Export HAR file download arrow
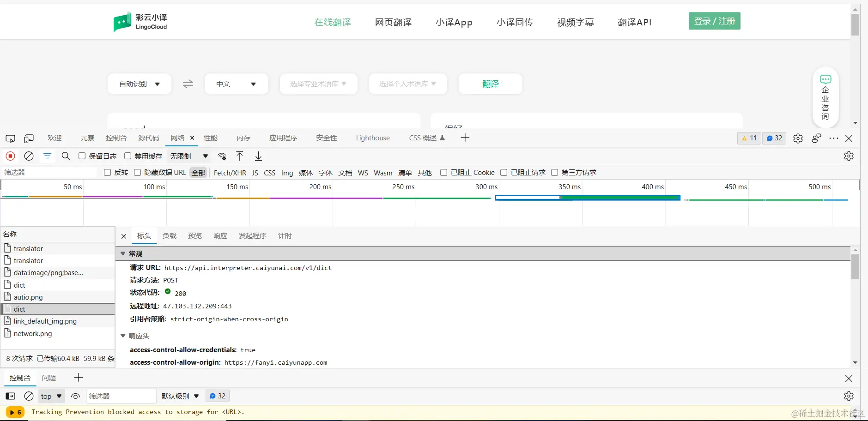The image size is (868, 421). click(258, 156)
